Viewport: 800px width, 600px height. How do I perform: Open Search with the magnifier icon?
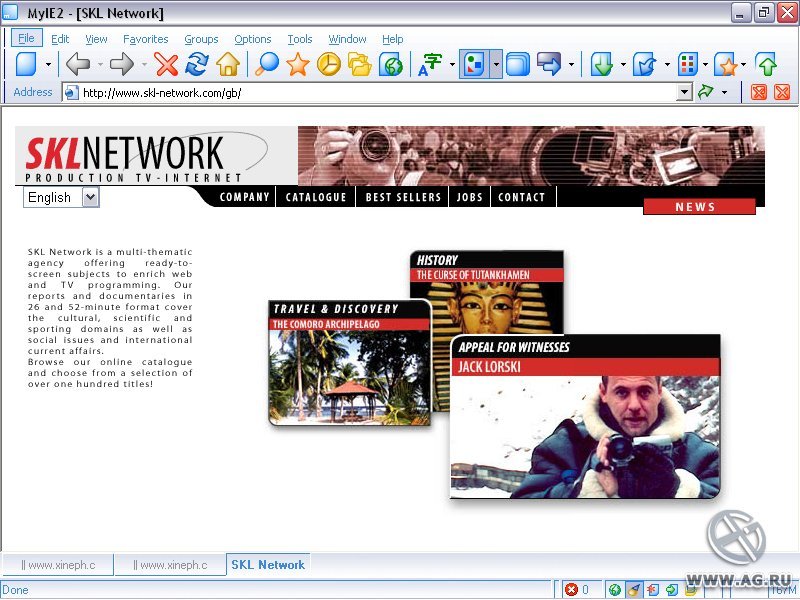click(267, 64)
